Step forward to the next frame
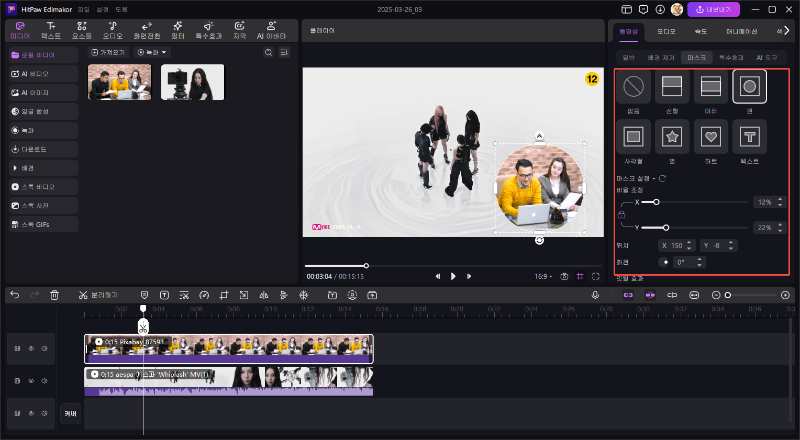This screenshot has width=800, height=440. pyautogui.click(x=468, y=276)
